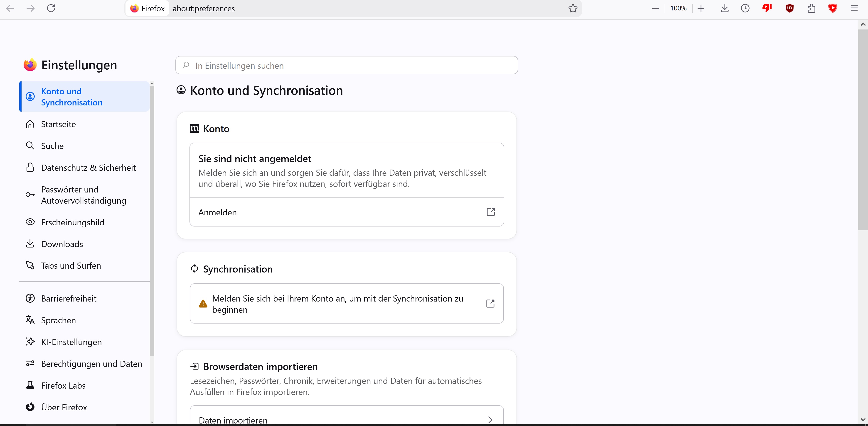
Task: Click the Über Firefox logo icon
Action: [x=30, y=407]
